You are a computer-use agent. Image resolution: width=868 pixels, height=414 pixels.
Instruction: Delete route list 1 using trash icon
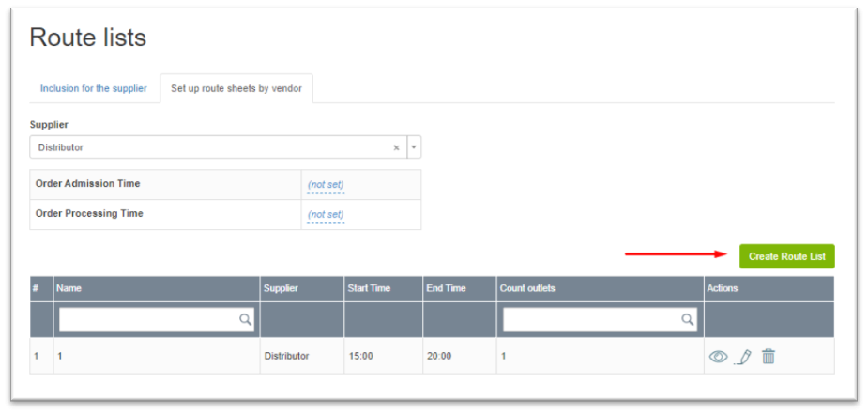point(769,357)
